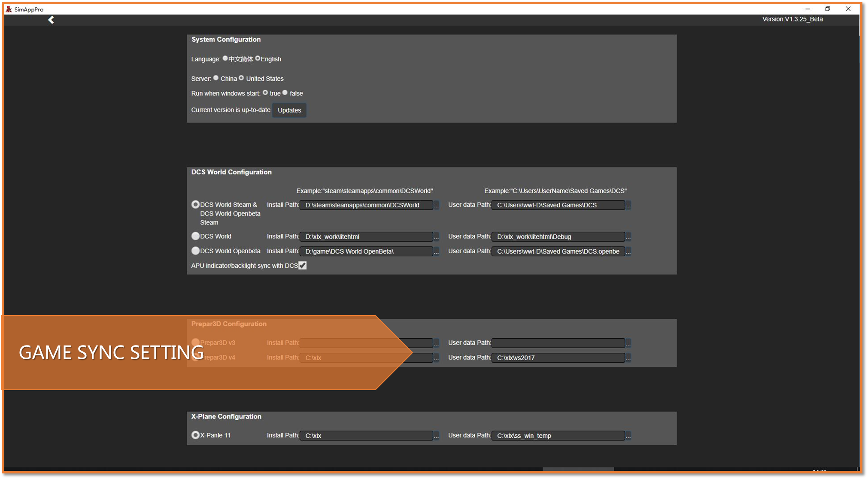
Task: Restore down the SimAppPro window
Action: point(828,9)
